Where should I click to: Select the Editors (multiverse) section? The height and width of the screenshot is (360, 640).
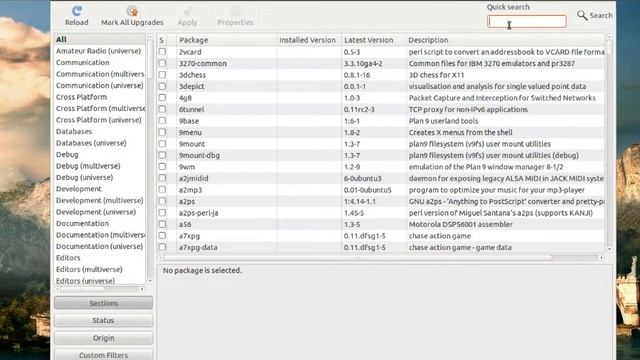tap(89, 269)
